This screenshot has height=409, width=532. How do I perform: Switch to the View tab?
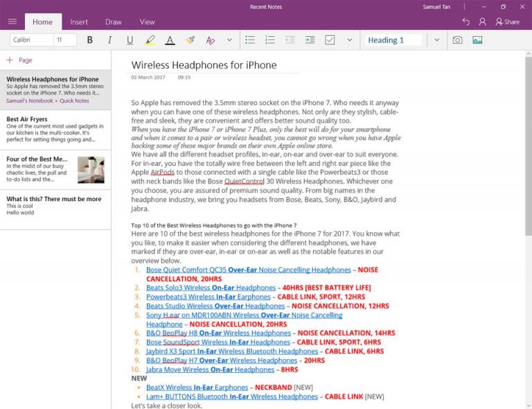pyautogui.click(x=148, y=22)
